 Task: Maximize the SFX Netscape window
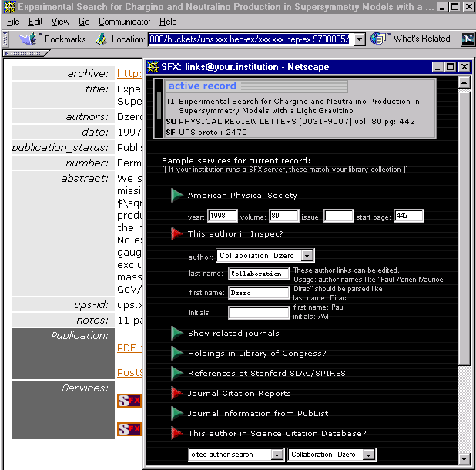tap(451, 67)
